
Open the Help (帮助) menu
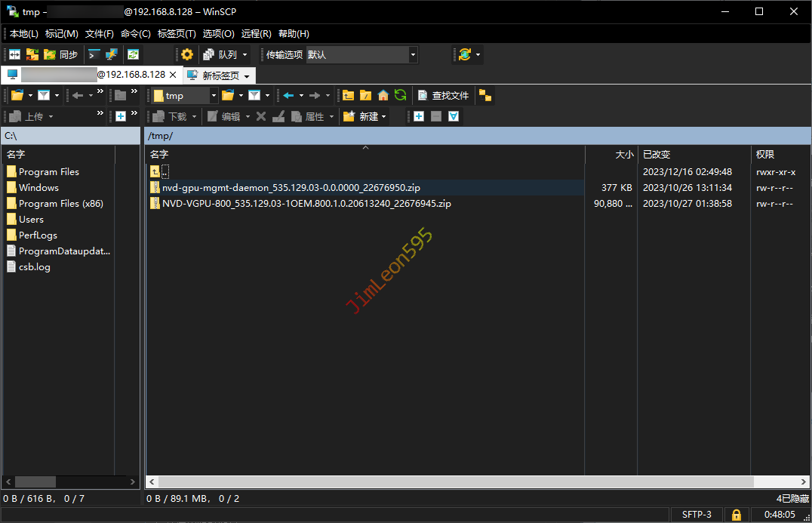[294, 34]
